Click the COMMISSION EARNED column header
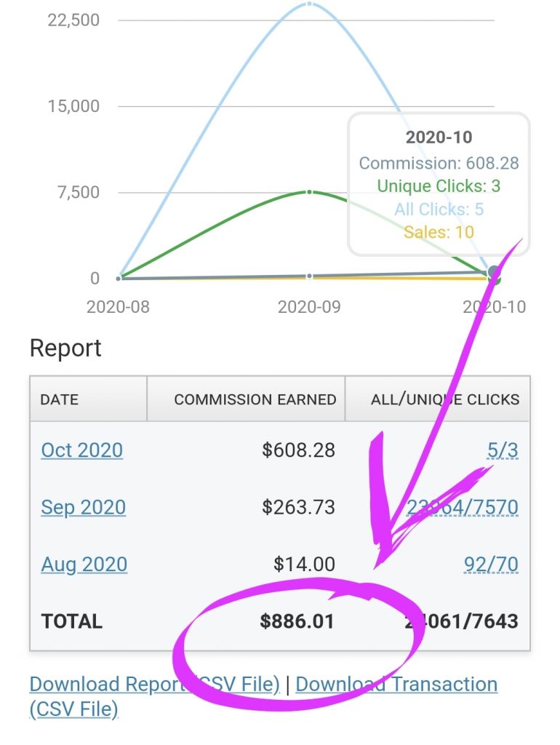 [x=246, y=399]
